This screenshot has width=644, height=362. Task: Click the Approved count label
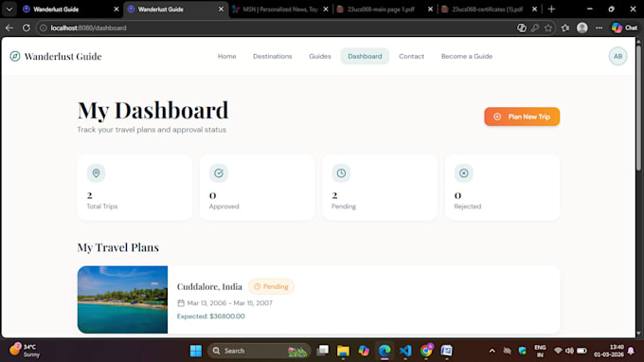pos(224,207)
